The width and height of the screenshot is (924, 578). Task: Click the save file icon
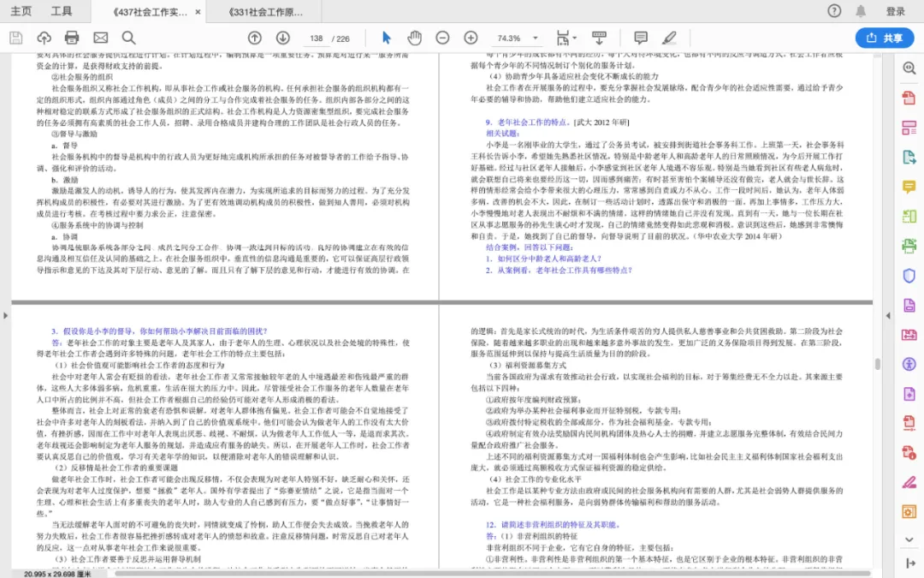coord(16,38)
